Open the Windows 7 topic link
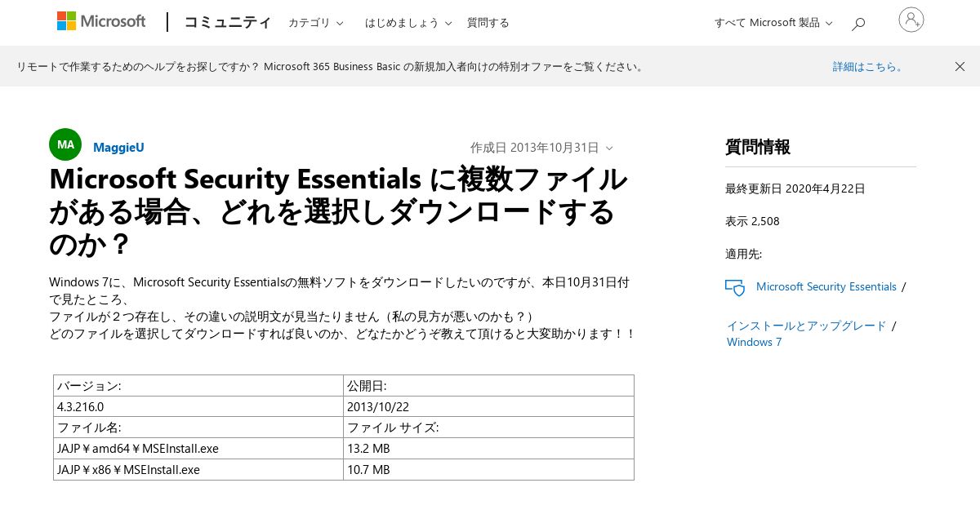Viewport: 980px width, 514px height. [755, 342]
